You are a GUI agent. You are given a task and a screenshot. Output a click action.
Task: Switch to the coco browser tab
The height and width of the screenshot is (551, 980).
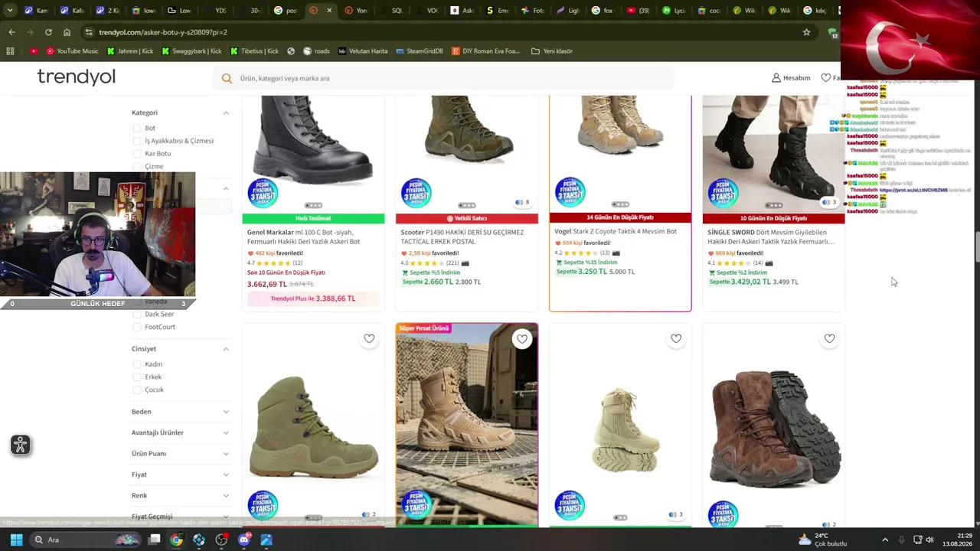point(710,11)
